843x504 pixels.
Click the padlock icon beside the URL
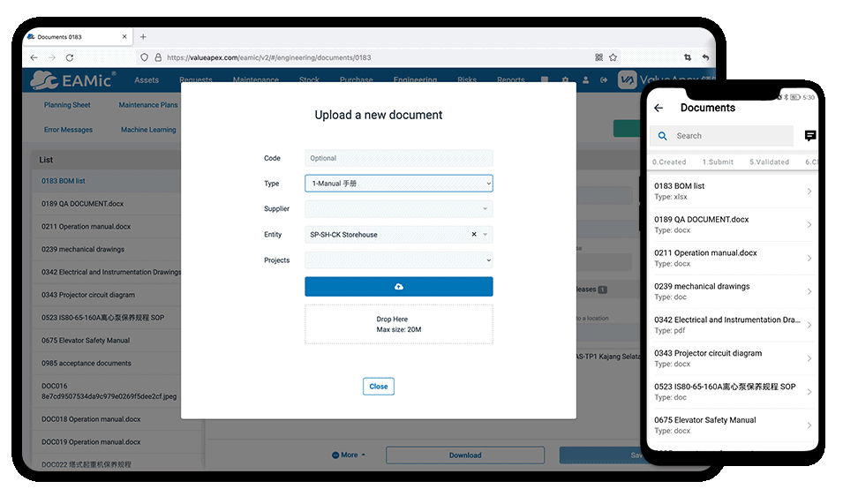pyautogui.click(x=158, y=57)
